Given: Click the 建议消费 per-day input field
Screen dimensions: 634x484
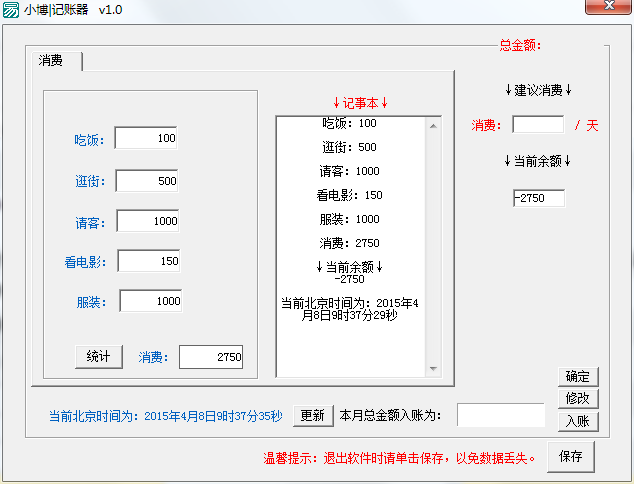Looking at the screenshot, I should click(x=538, y=125).
